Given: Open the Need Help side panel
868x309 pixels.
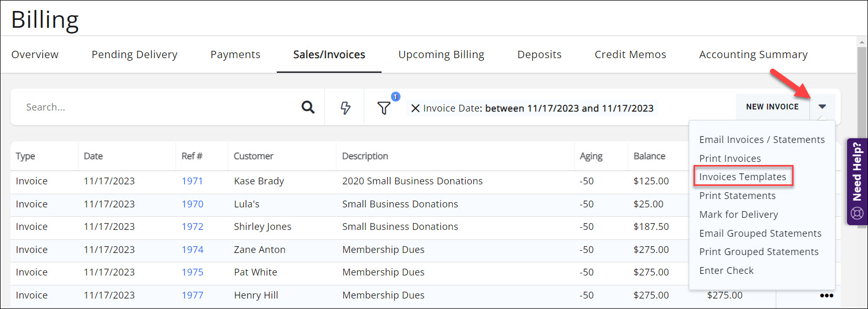Looking at the screenshot, I should pyautogui.click(x=857, y=181).
